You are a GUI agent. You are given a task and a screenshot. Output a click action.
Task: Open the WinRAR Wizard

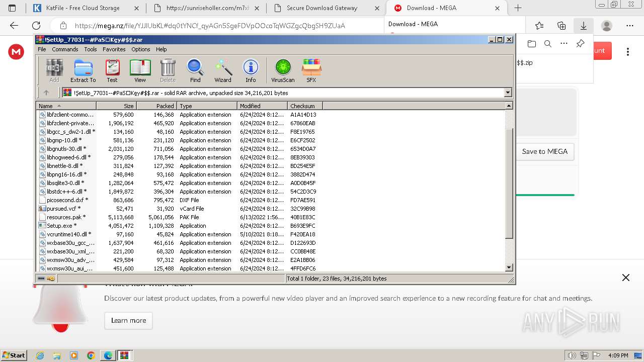pyautogui.click(x=223, y=70)
